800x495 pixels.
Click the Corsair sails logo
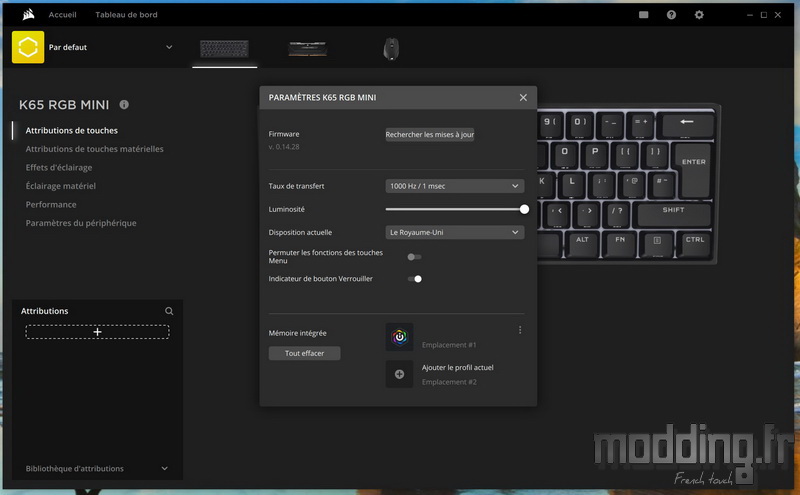click(x=29, y=14)
